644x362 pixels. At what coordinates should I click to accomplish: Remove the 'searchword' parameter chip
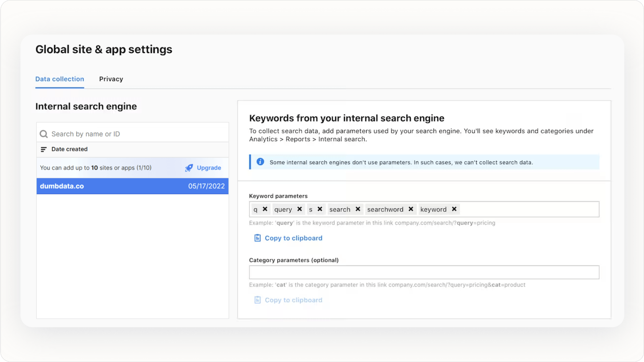point(411,209)
